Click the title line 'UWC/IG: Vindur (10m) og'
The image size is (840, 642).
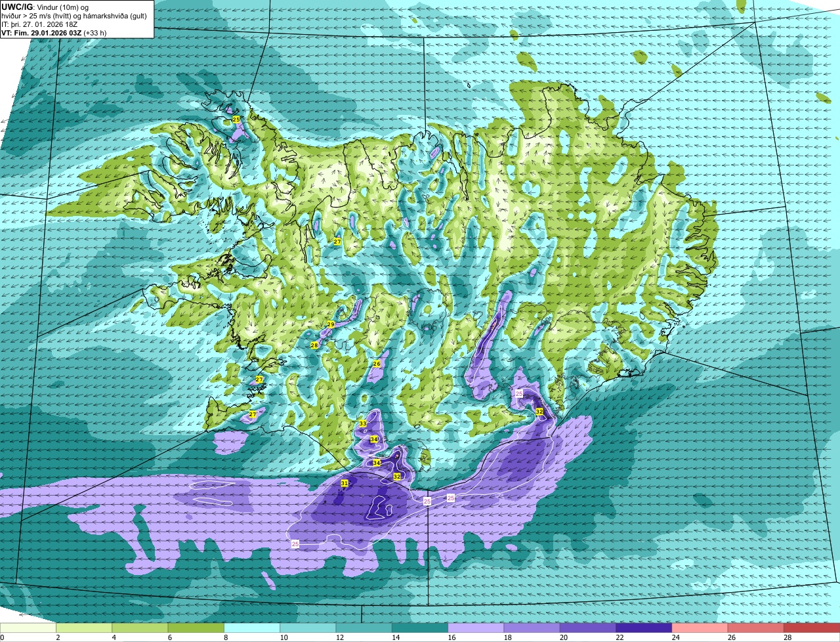point(45,7)
